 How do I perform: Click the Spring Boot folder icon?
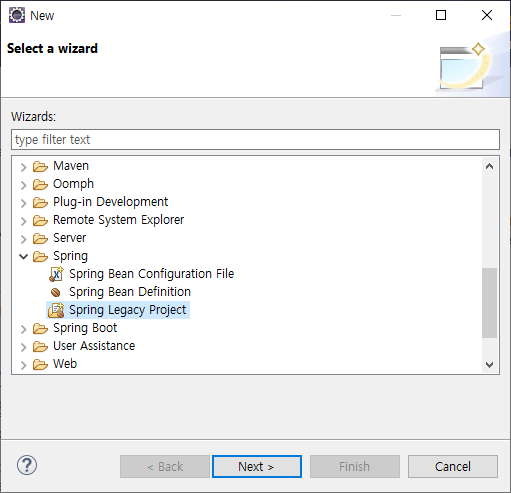(40, 328)
